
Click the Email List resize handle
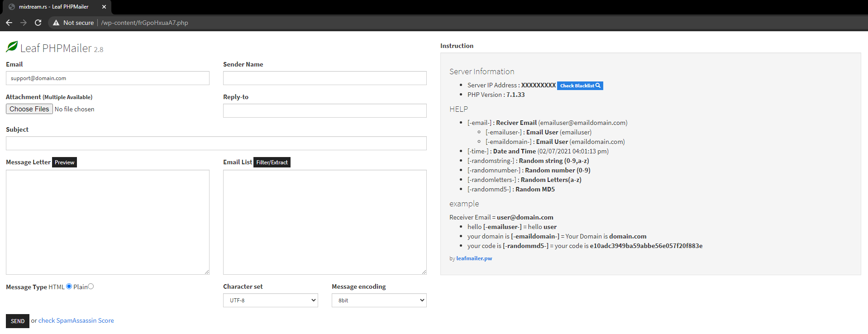coord(424,272)
